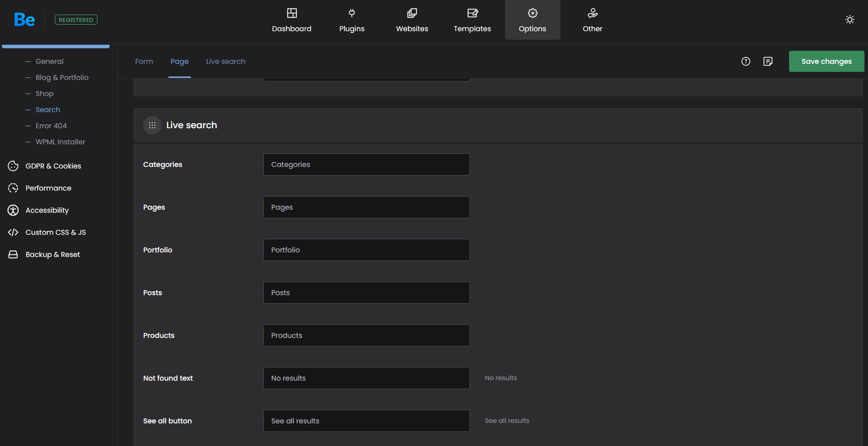The width and height of the screenshot is (868, 446).
Task: Click the See all button text field
Action: point(366,421)
